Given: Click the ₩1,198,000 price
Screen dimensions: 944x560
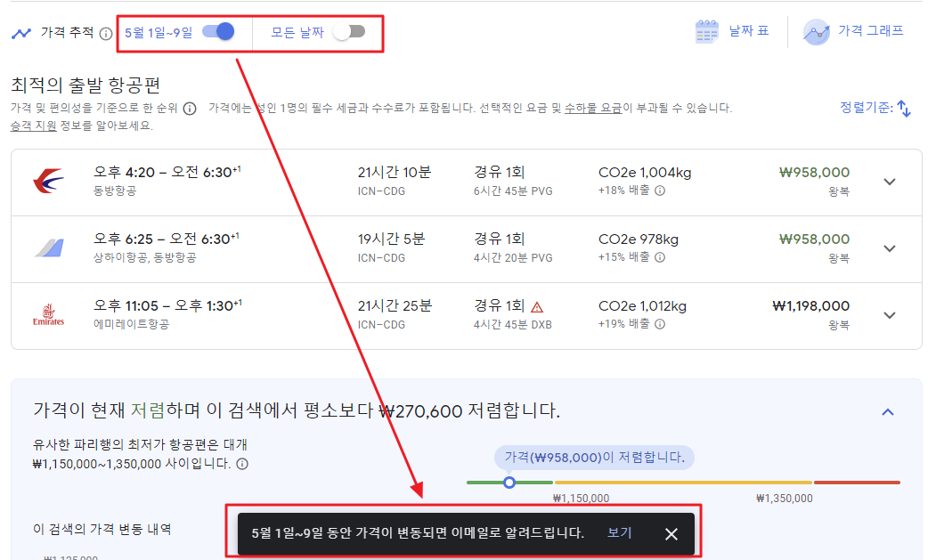Looking at the screenshot, I should [x=811, y=306].
